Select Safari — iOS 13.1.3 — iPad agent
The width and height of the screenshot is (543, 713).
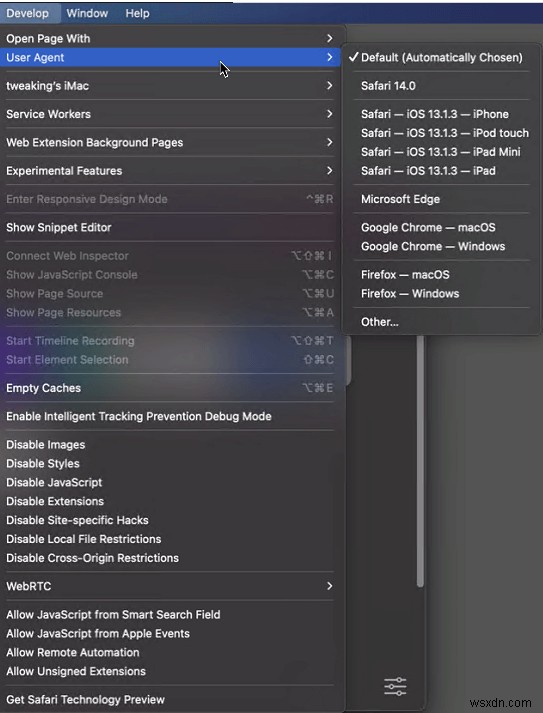pyautogui.click(x=441, y=171)
